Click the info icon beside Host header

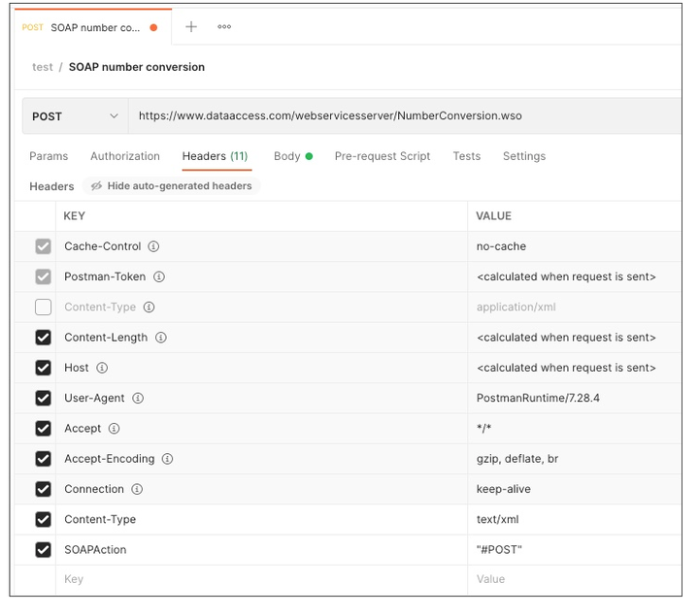[102, 368]
